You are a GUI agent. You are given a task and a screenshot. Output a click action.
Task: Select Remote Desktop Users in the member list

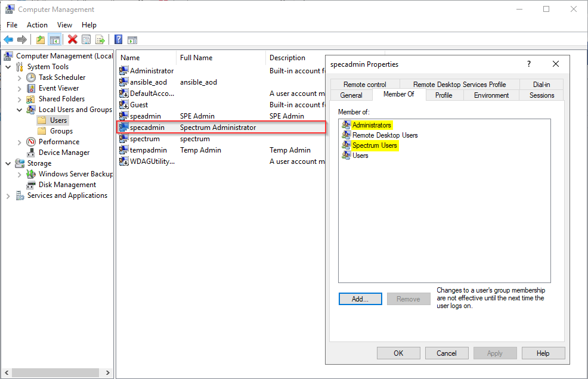(x=385, y=135)
